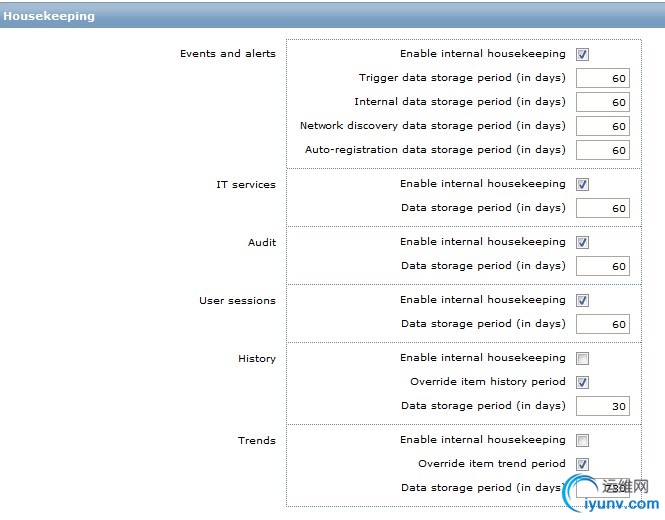The height and width of the screenshot is (520, 665).
Task: Toggle IT services internal housekeeping checkbox
Action: (x=583, y=185)
